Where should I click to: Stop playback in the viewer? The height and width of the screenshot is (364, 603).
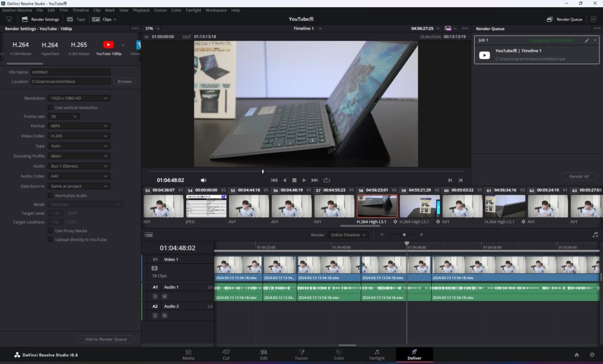point(294,180)
